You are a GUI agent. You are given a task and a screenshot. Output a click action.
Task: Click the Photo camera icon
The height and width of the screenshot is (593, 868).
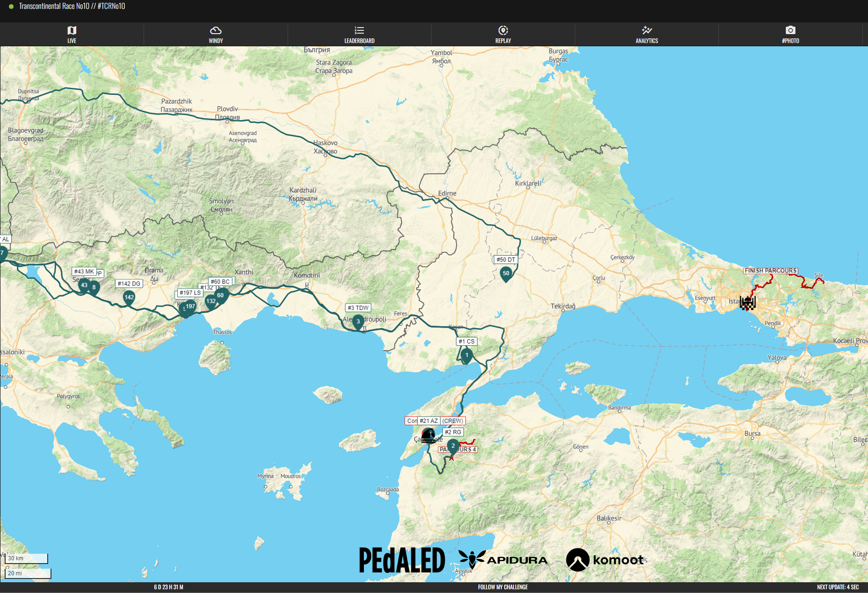point(790,30)
